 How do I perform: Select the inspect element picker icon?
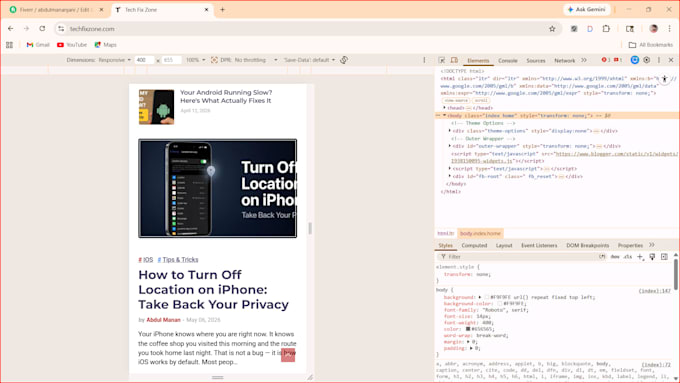pos(441,60)
